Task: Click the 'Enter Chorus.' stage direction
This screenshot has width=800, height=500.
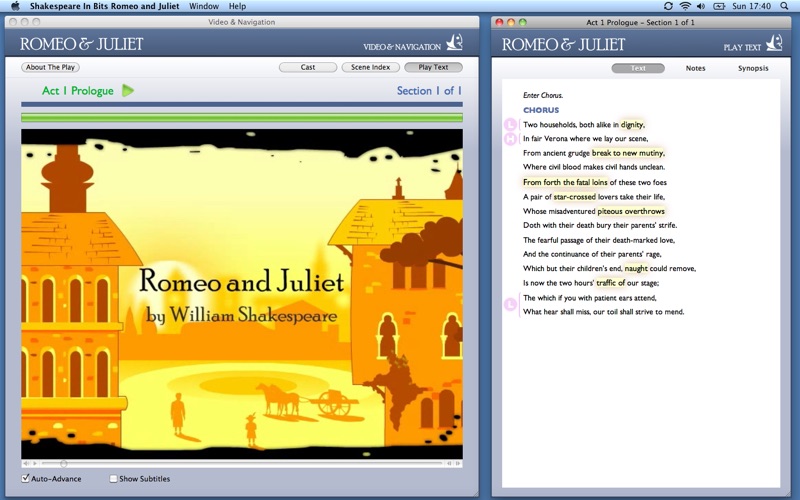Action: click(x=543, y=95)
